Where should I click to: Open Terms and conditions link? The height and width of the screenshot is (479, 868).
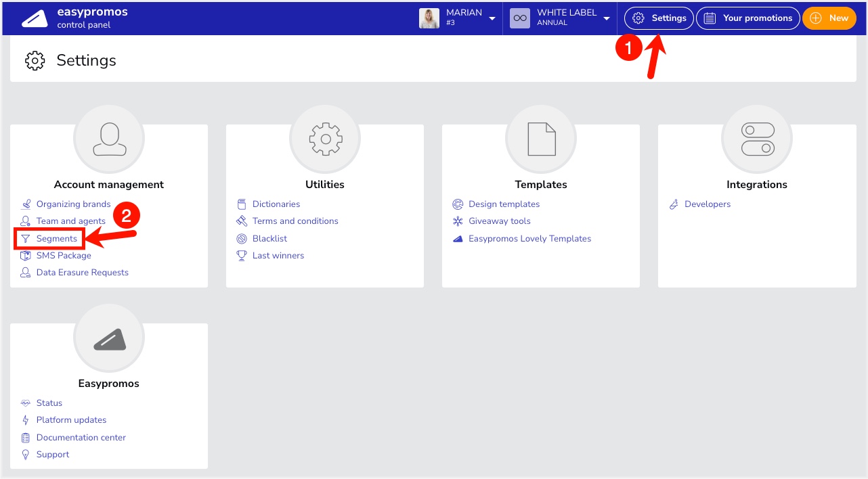pos(295,221)
